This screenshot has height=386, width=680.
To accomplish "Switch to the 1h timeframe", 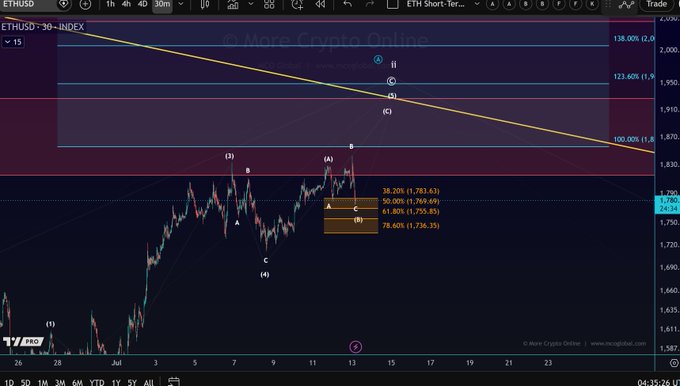I will click(111, 4).
